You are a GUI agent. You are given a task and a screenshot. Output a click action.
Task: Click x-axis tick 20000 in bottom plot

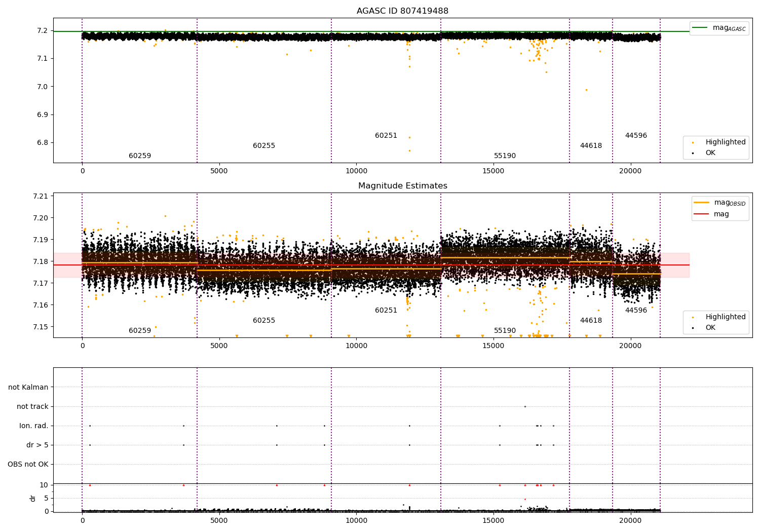pos(631,520)
